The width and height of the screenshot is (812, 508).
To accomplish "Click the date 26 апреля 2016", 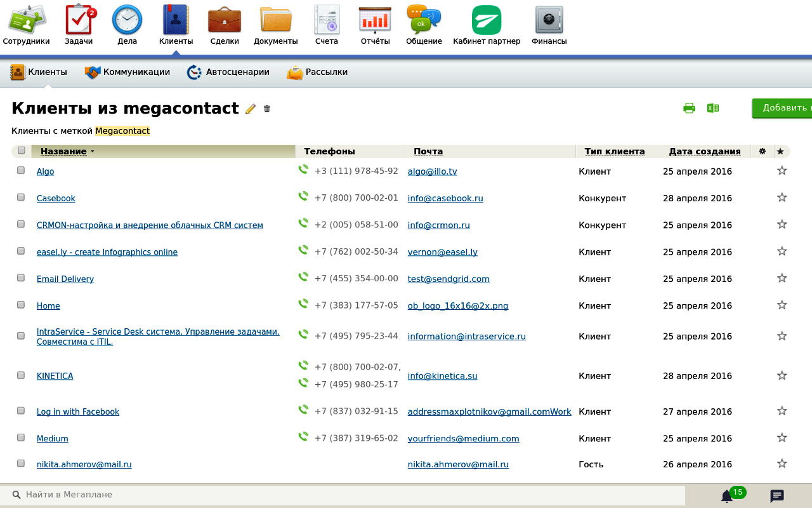I will [x=697, y=464].
